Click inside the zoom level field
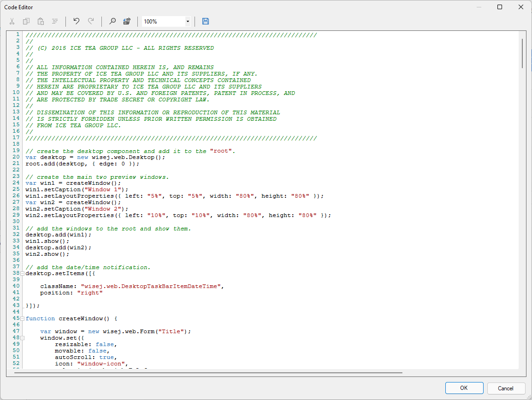 coord(164,21)
